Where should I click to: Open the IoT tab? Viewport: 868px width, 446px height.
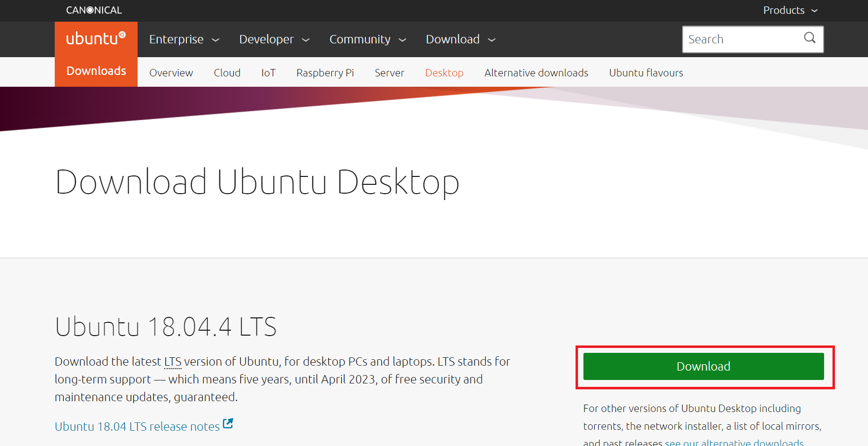[x=268, y=73]
